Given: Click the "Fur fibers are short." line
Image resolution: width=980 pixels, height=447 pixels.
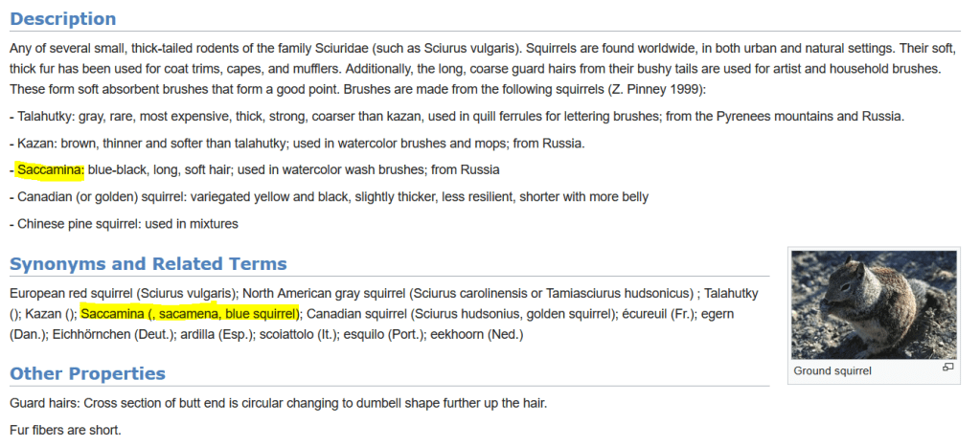Looking at the screenshot, I should pyautogui.click(x=65, y=430).
